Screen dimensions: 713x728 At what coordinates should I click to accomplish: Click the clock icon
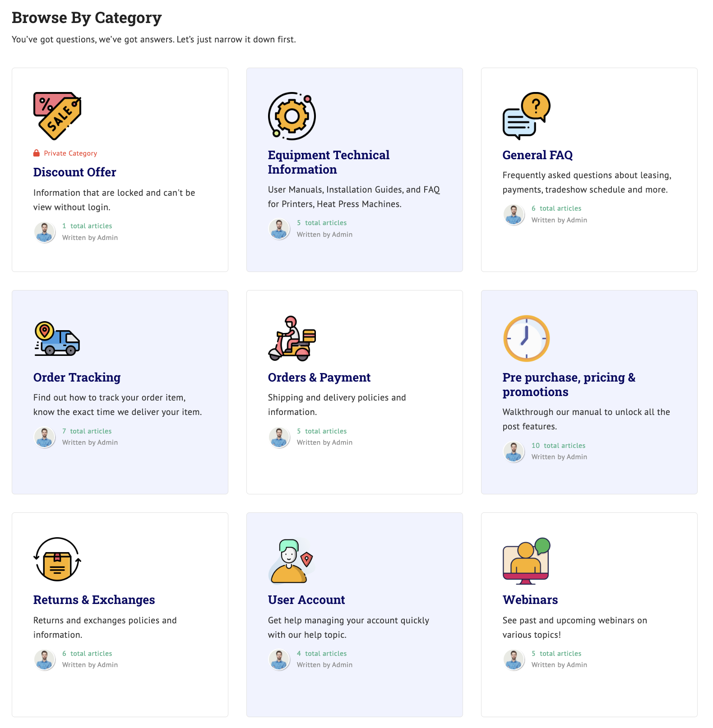tap(527, 338)
